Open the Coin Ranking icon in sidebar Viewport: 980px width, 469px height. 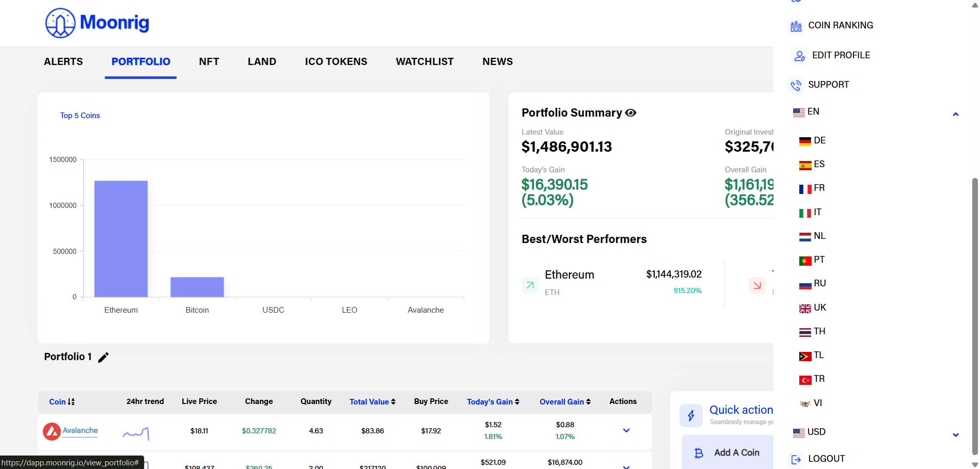[796, 26]
